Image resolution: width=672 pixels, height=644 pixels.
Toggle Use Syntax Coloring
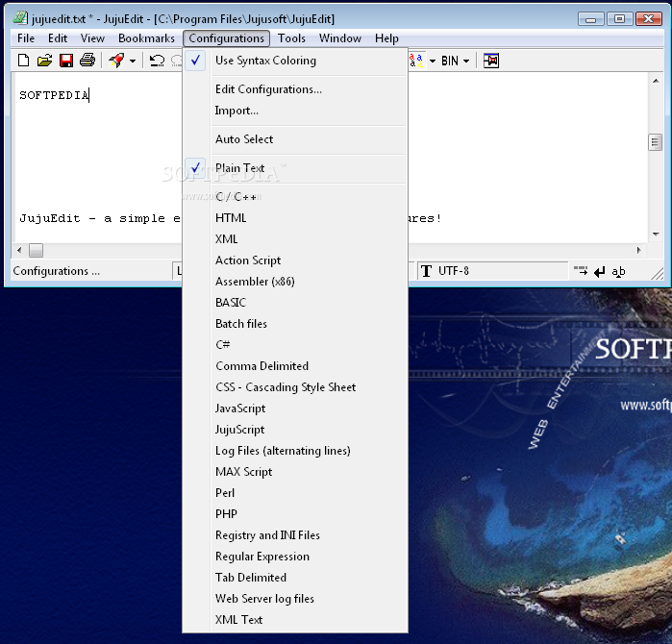pyautogui.click(x=295, y=61)
